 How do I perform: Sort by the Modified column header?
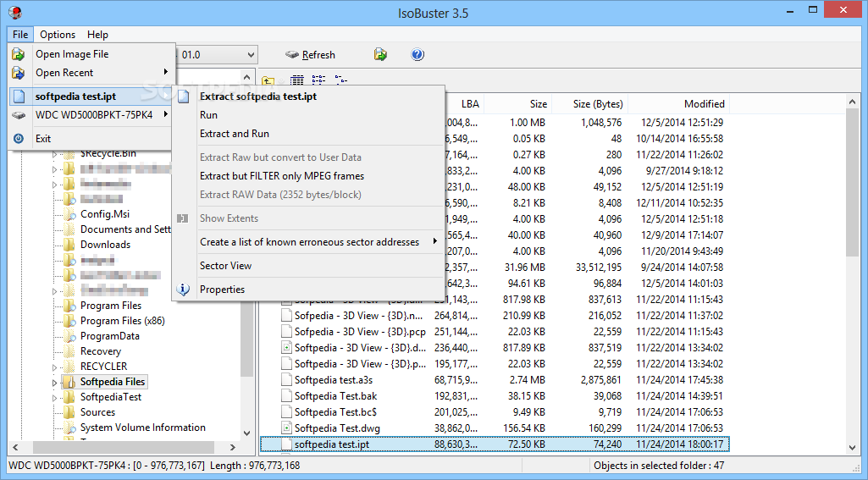678,104
